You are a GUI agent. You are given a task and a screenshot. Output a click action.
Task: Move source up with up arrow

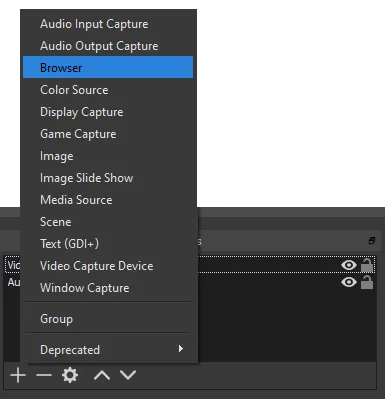point(102,375)
